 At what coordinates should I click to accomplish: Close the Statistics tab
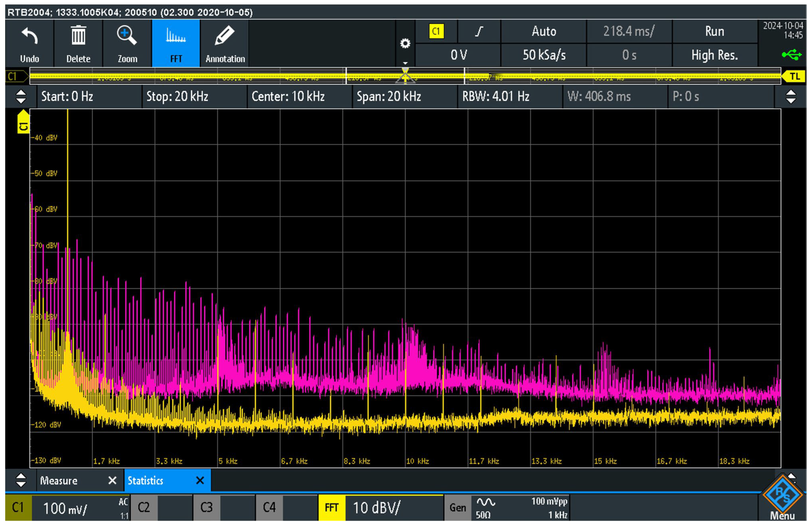click(x=200, y=481)
